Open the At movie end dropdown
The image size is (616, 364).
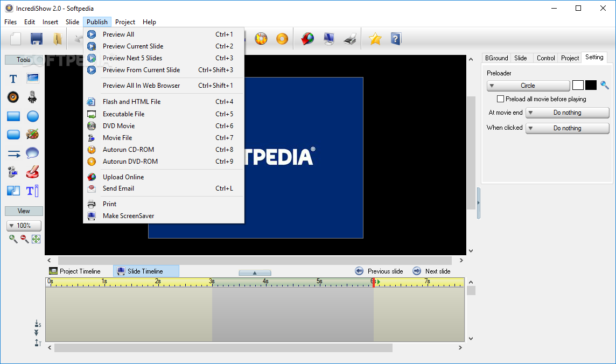tap(568, 113)
